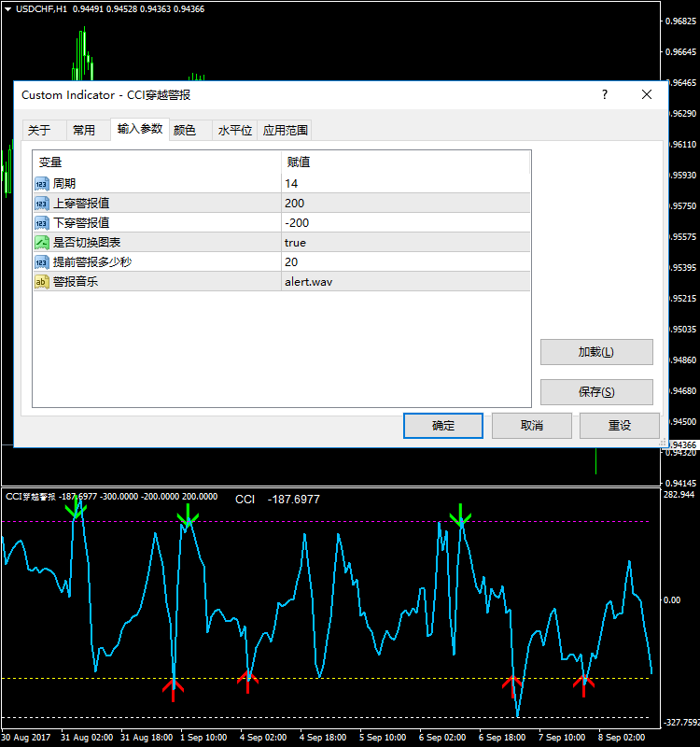700x747 pixels.
Task: Open the 应用范围 tab
Action: pyautogui.click(x=285, y=130)
